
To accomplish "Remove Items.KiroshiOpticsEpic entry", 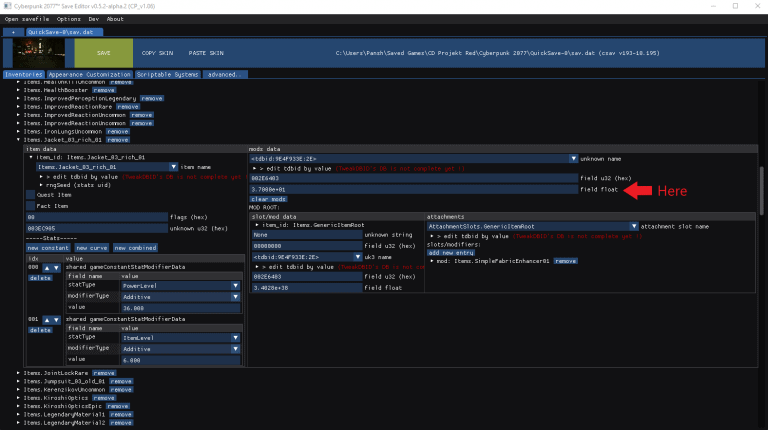I will point(118,406).
